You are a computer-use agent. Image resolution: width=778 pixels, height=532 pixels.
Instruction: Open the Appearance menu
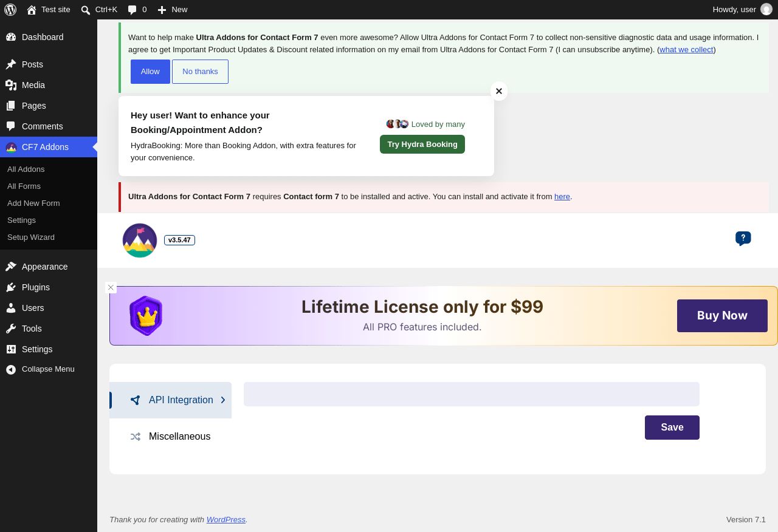[49, 267]
